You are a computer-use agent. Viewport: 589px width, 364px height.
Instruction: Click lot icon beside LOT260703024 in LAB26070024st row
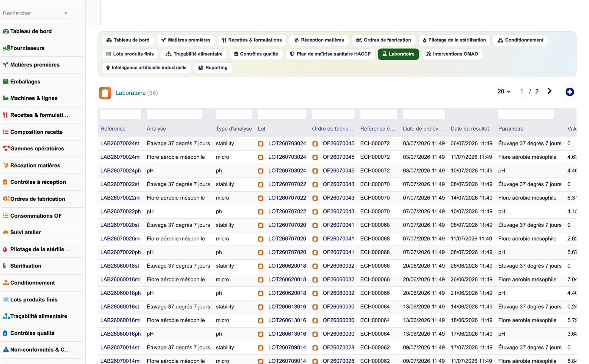pyautogui.click(x=261, y=144)
